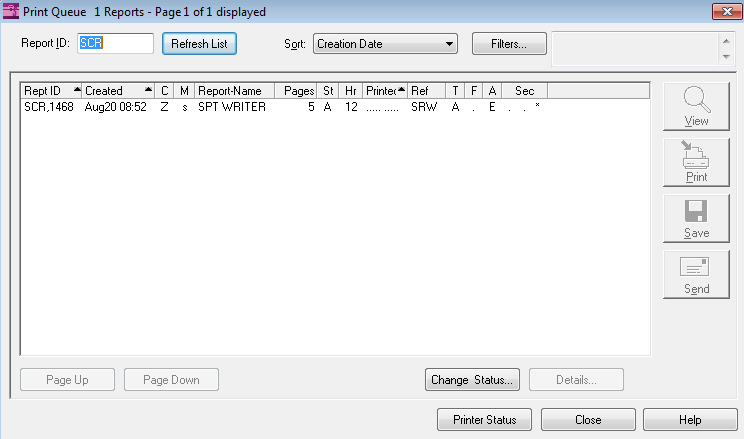The width and height of the screenshot is (744, 439).
Task: Sort by the Created column header
Action: [x=118, y=91]
